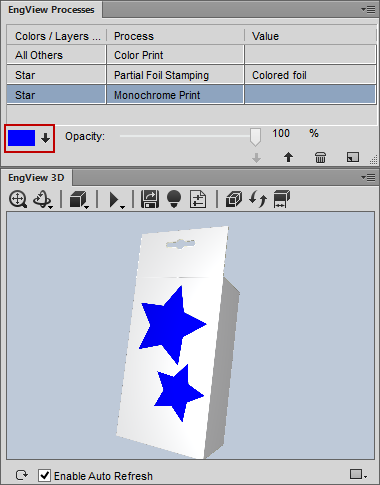The width and height of the screenshot is (380, 485).
Task: Click the blue color swatch
Action: [21, 138]
